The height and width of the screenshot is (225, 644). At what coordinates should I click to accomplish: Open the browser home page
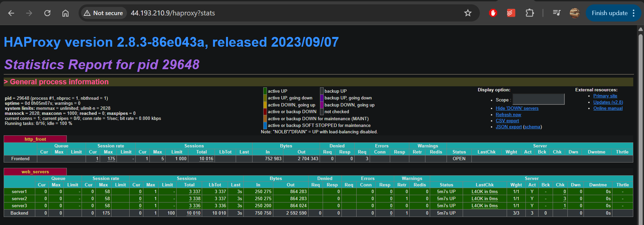pos(65,13)
